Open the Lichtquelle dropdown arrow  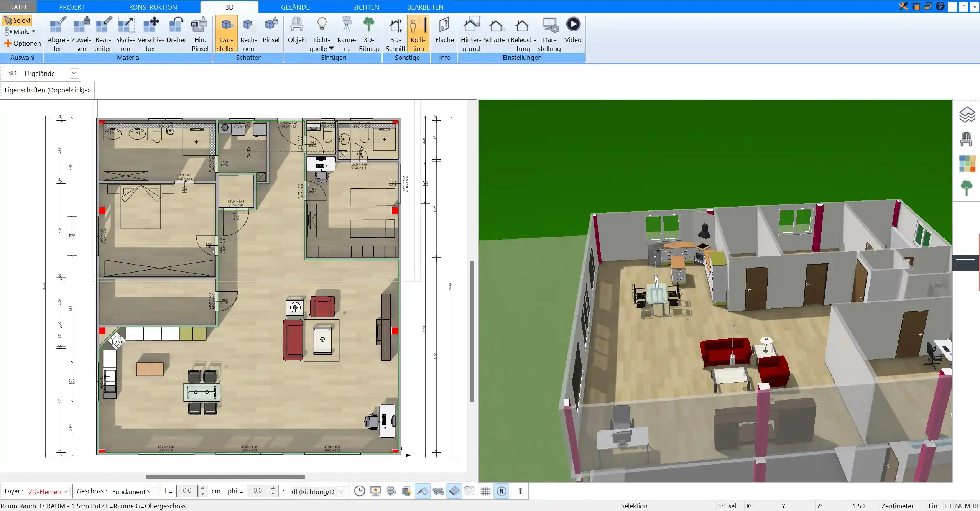331,48
